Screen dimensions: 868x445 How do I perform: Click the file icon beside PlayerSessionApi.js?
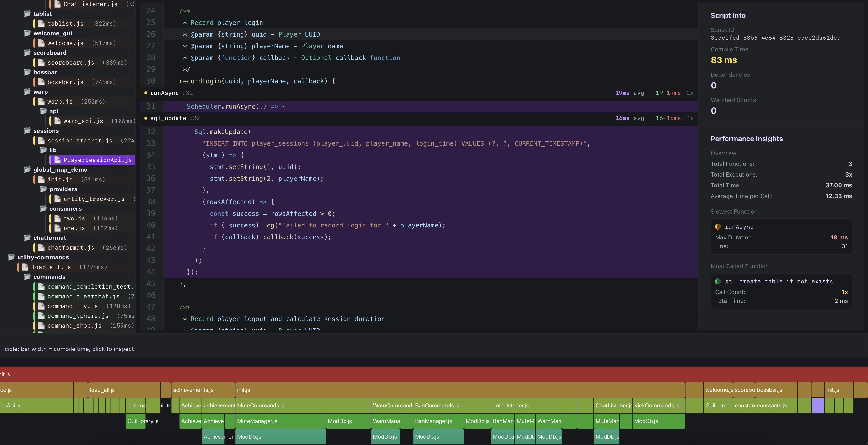click(x=58, y=160)
